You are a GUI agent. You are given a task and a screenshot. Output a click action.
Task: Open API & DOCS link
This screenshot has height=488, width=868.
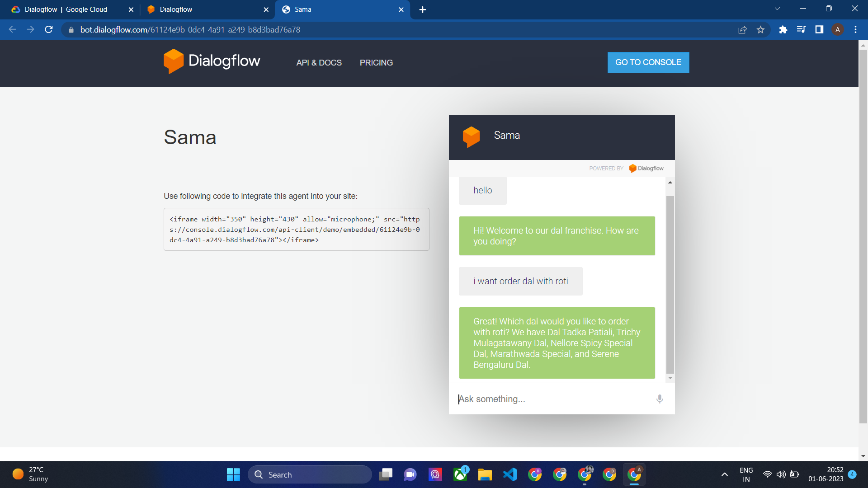[x=319, y=63]
